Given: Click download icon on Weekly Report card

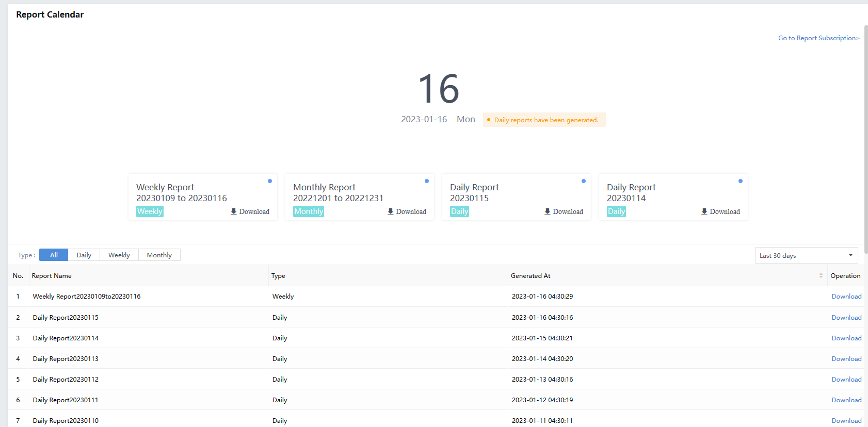Looking at the screenshot, I should [234, 211].
